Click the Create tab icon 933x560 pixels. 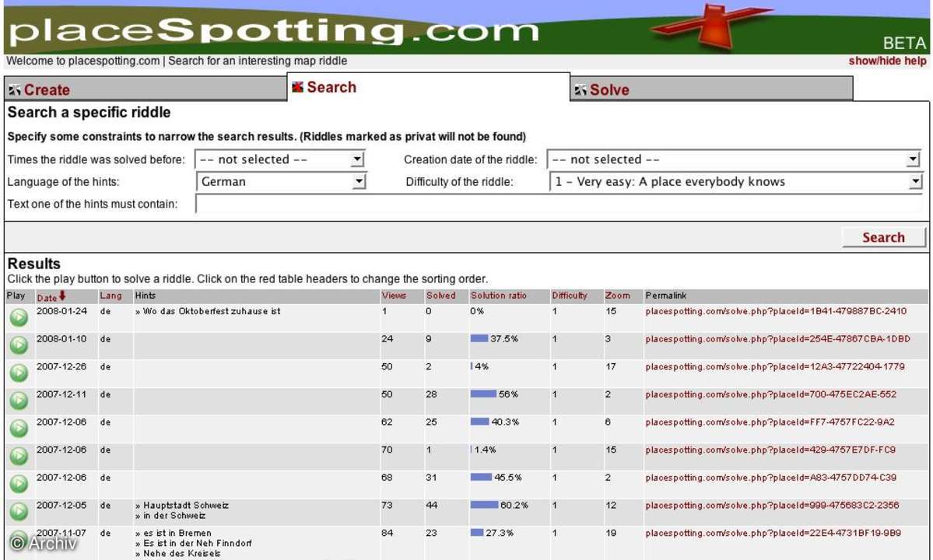pos(14,90)
